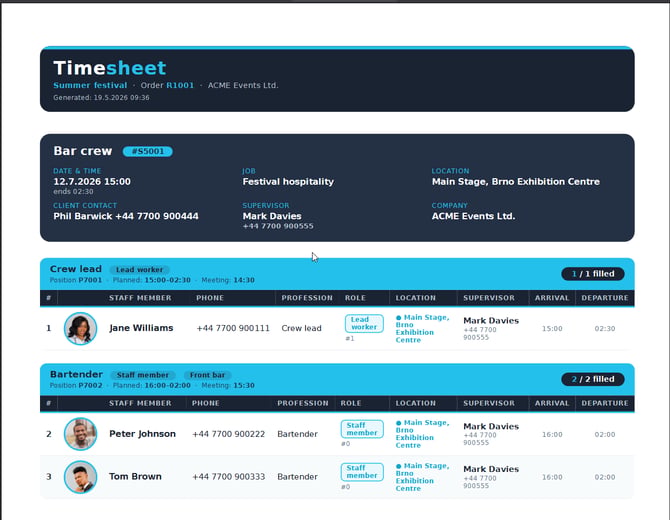
Task: Click Tom Brown's avatar picture
Action: click(x=80, y=477)
